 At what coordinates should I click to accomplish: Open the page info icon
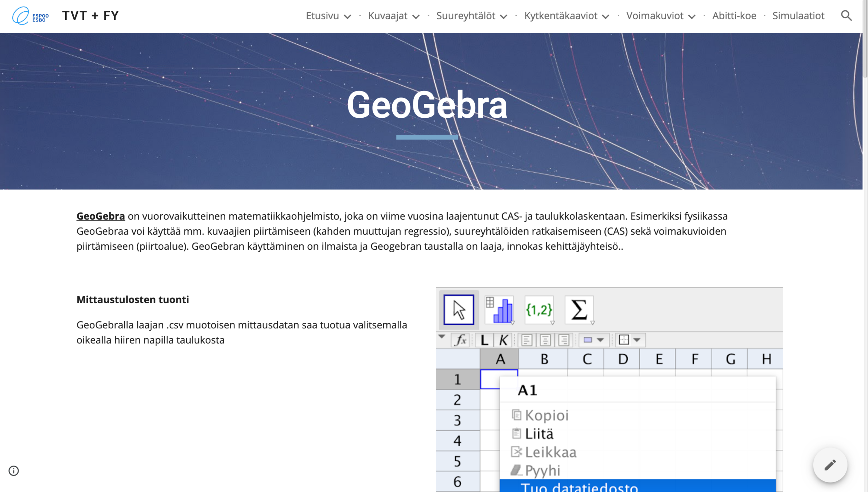point(13,471)
